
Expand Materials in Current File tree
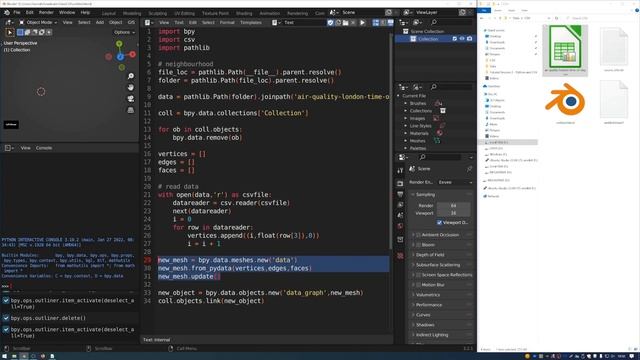pos(405,133)
